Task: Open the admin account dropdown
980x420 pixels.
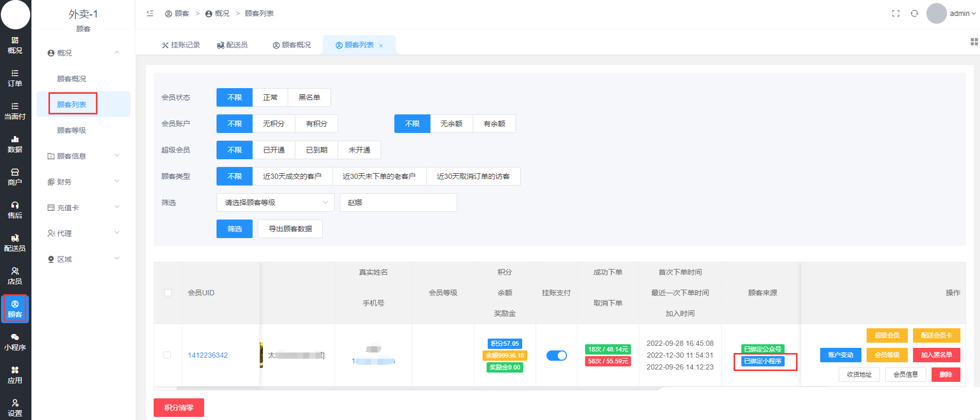Action: (x=962, y=13)
